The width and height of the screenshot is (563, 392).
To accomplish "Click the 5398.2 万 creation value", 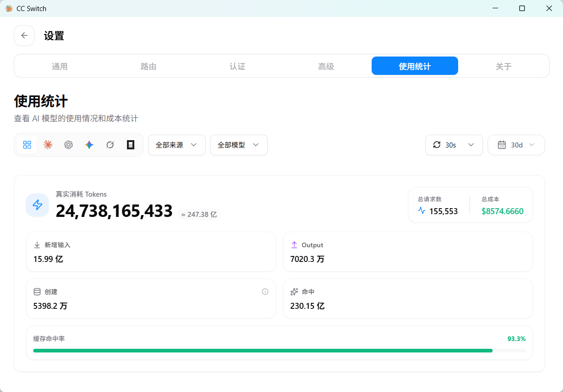I will click(x=50, y=306).
